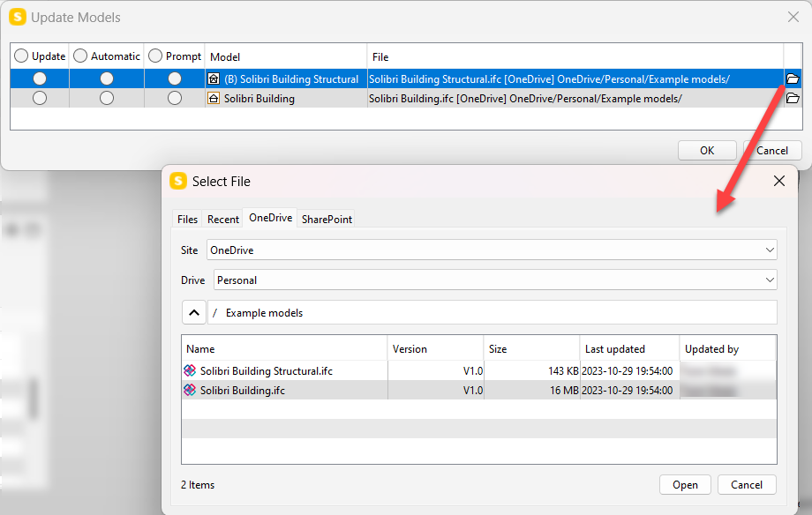Switch to the Recent tab
Screen dimensions: 812x515
click(x=223, y=220)
